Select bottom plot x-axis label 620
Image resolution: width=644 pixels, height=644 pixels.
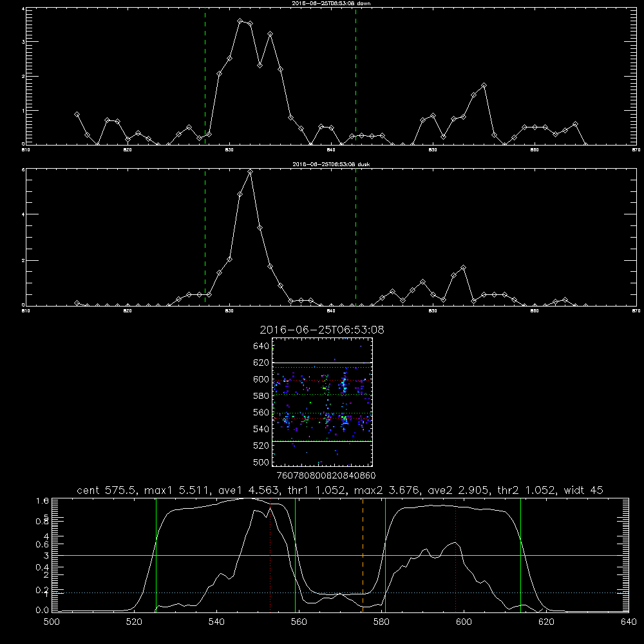tap(546, 621)
